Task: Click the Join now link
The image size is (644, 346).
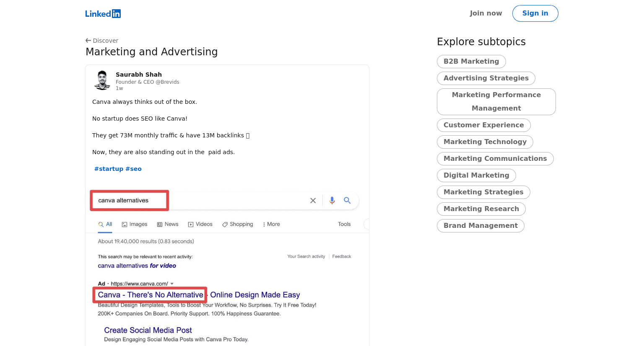Action: pyautogui.click(x=486, y=13)
